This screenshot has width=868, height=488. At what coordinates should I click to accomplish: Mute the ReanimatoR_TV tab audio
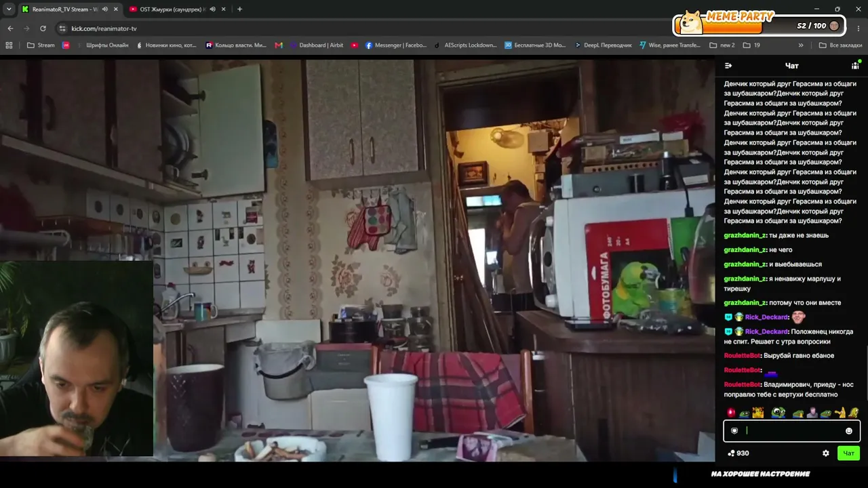[x=104, y=9]
